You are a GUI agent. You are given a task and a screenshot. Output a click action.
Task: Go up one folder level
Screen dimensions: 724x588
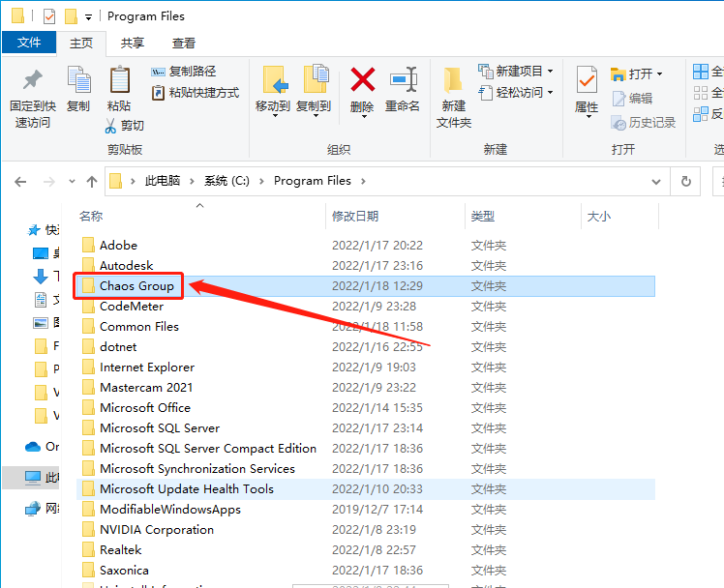pos(92,182)
